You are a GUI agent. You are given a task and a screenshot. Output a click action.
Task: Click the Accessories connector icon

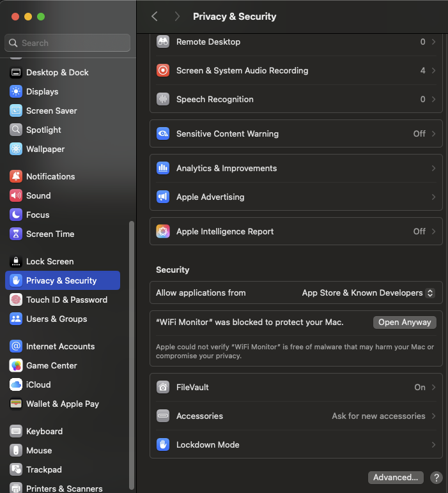coord(163,416)
